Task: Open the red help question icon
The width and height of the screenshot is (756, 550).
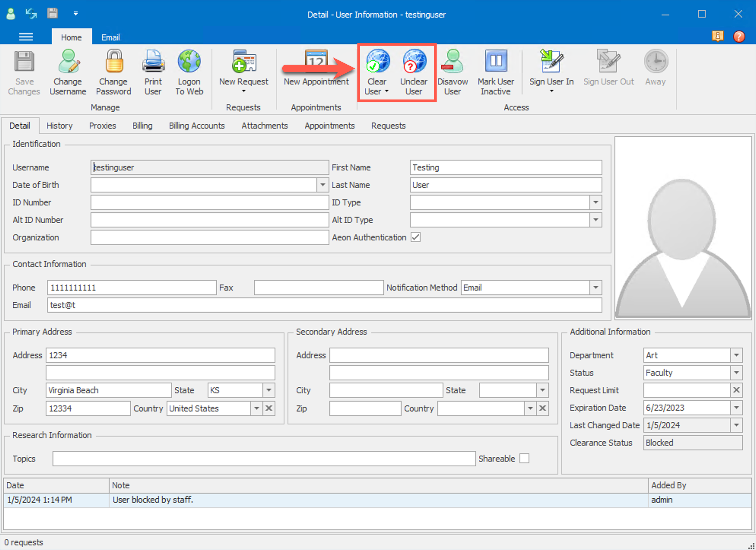Action: click(739, 37)
